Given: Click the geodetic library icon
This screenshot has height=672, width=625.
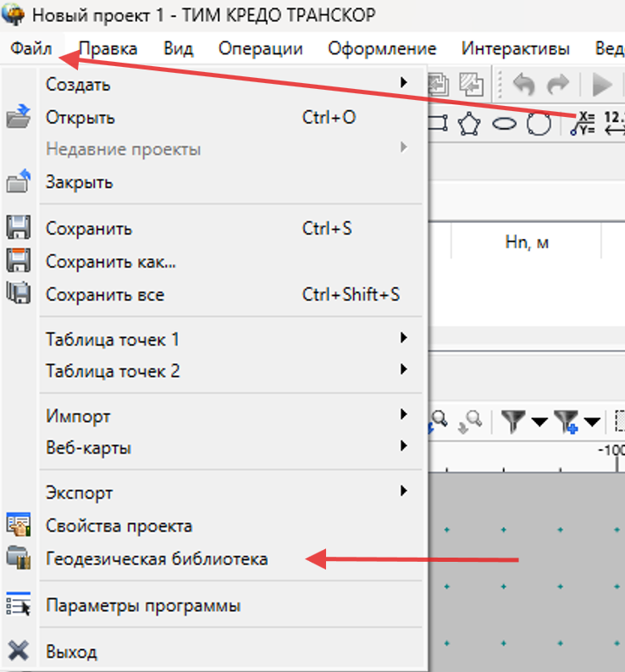Looking at the screenshot, I should click(19, 558).
